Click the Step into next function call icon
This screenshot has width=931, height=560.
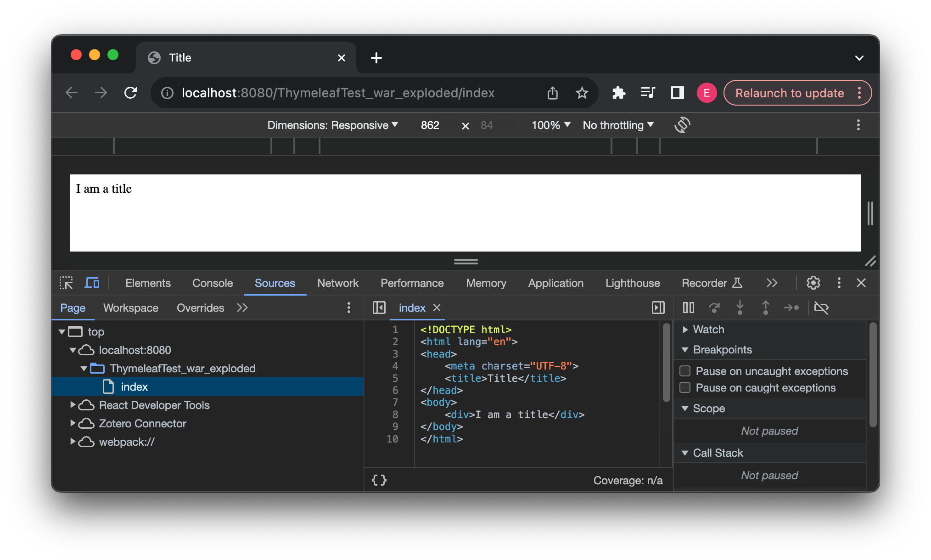[740, 308]
